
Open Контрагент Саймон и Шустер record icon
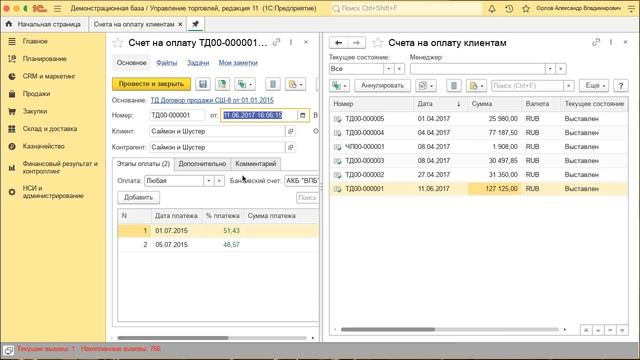click(291, 147)
